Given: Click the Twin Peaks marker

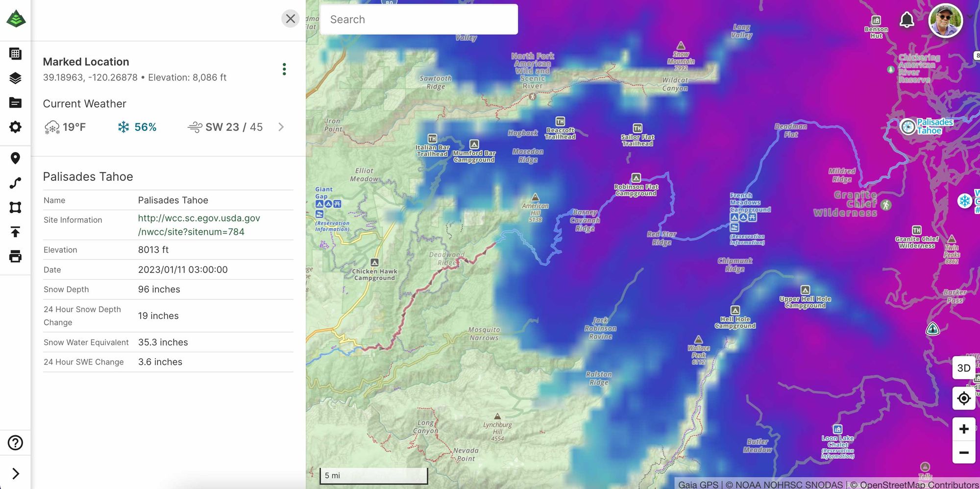Looking at the screenshot, I should (952, 239).
